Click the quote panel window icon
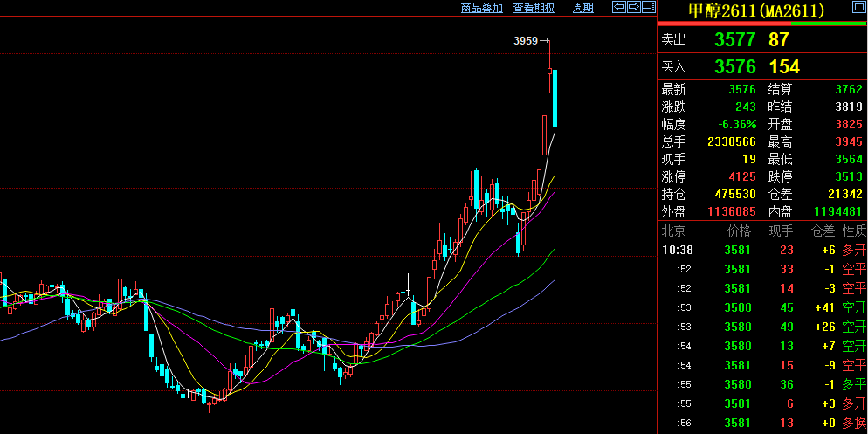This screenshot has height=434, width=868. click(859, 7)
